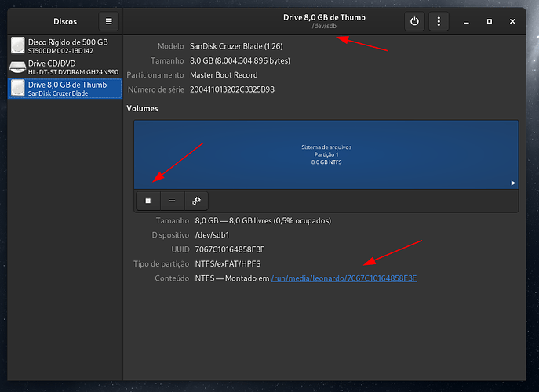Select the Drive CD/DVD entry
This screenshot has height=392, width=539.
click(65, 67)
